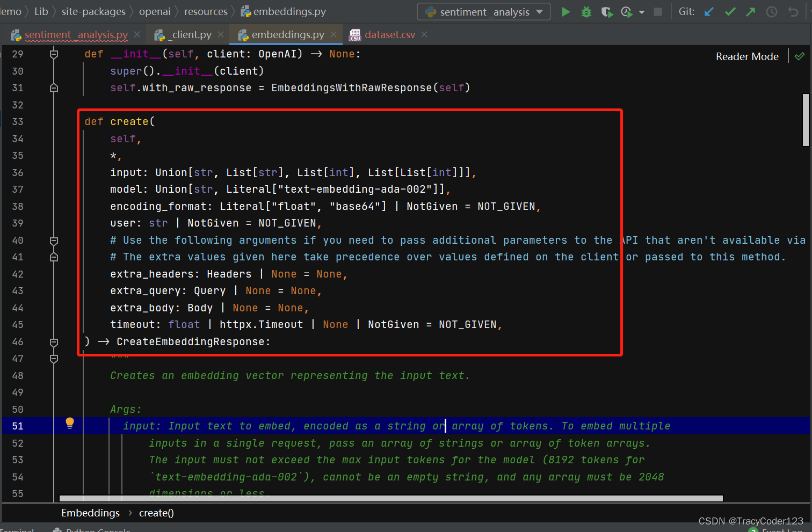Click the create() breadcrumb

[x=156, y=513]
